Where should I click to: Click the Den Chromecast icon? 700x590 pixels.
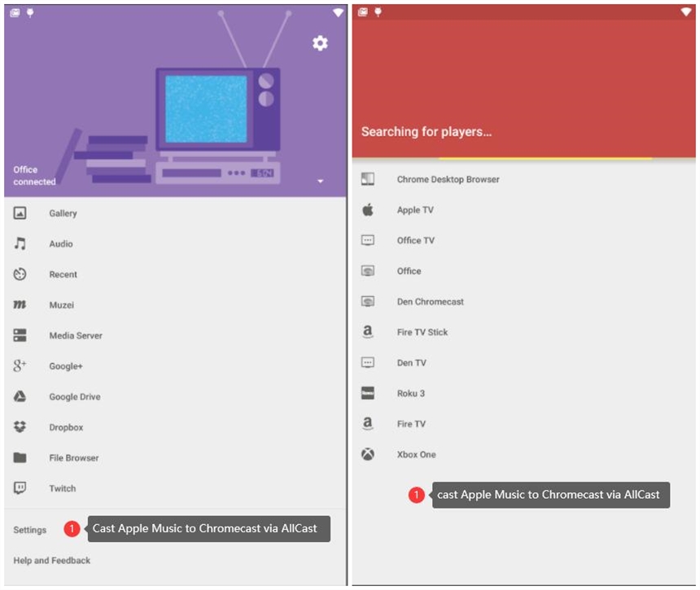click(x=367, y=301)
